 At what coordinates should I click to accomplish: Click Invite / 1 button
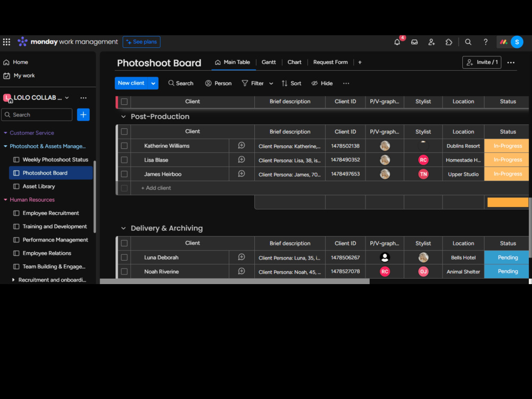[482, 62]
